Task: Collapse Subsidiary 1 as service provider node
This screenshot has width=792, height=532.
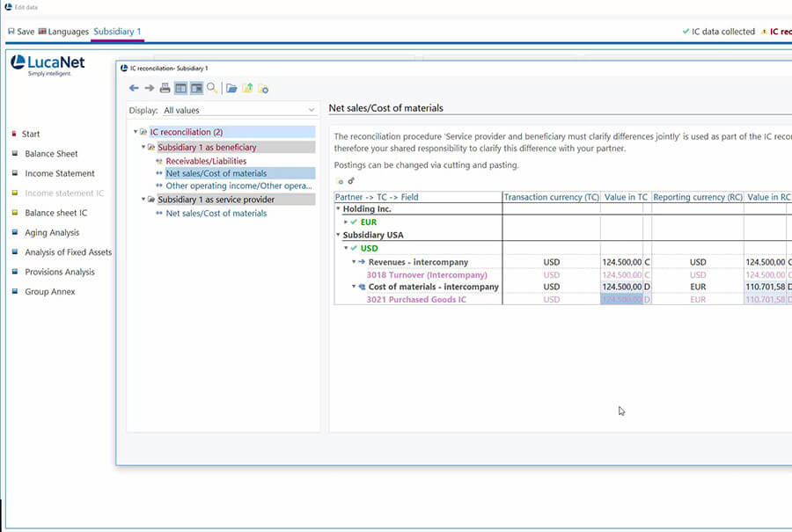Action: click(143, 200)
